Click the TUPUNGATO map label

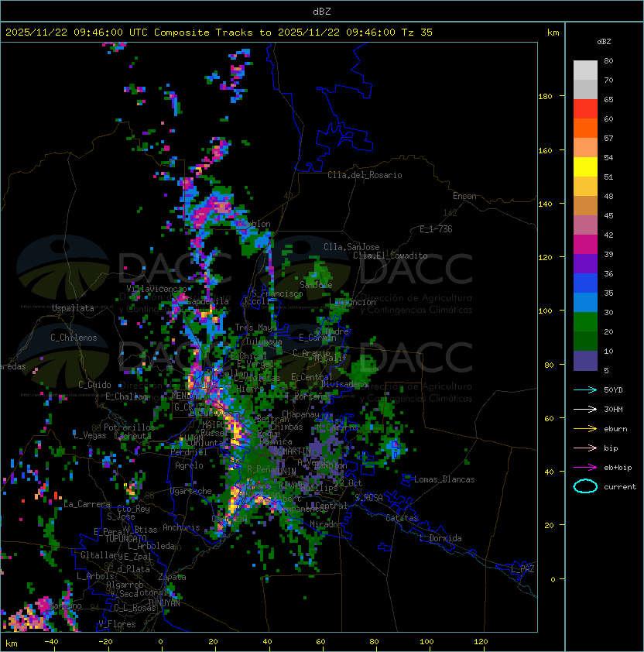[125, 539]
